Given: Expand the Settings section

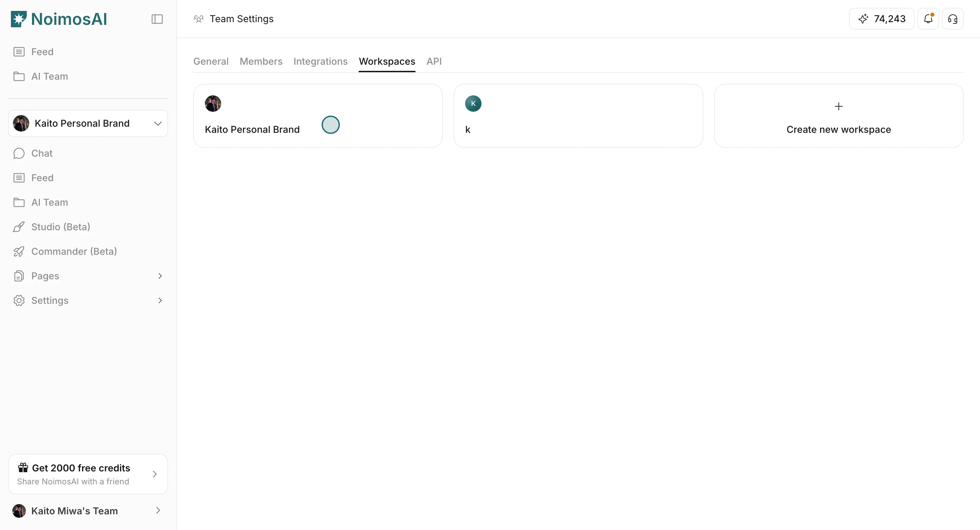Looking at the screenshot, I should click(160, 300).
